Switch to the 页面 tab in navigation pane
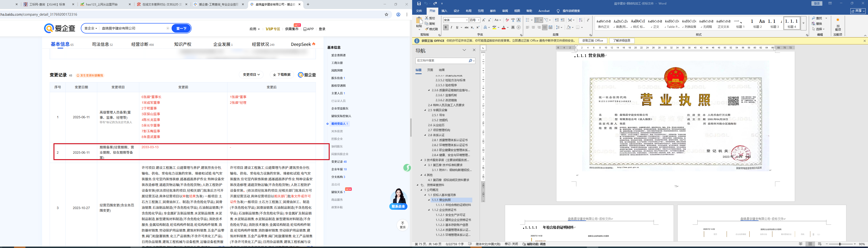 click(430, 70)
